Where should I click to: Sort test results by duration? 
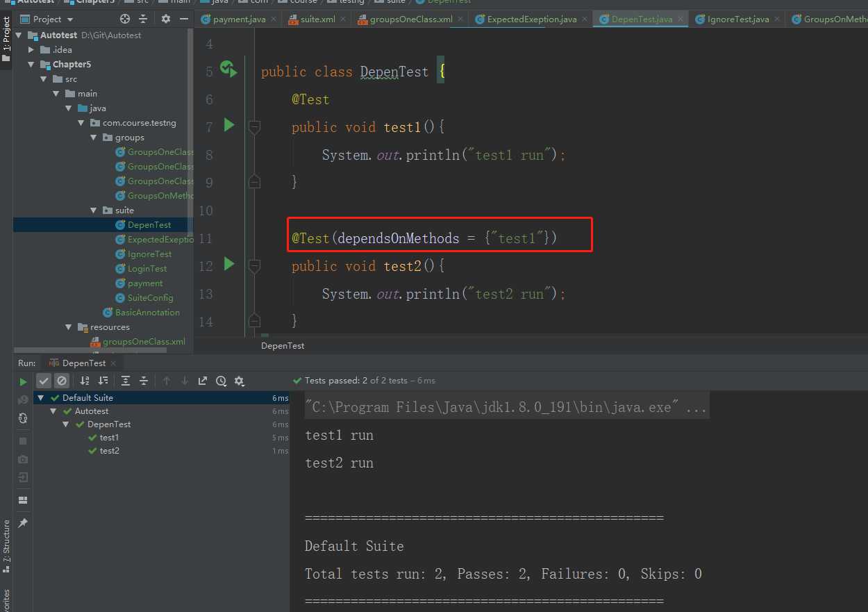pos(103,381)
